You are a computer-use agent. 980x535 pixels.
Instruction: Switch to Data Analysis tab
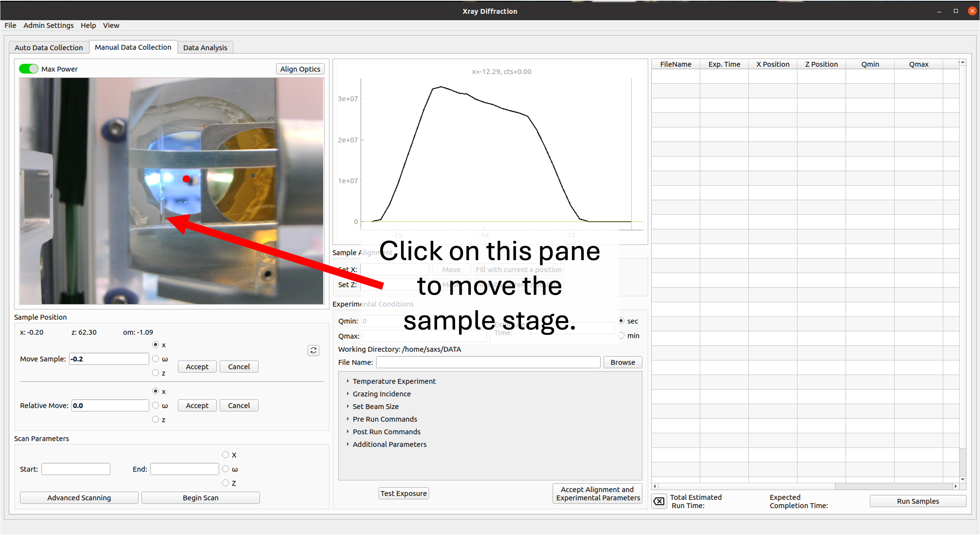click(205, 48)
